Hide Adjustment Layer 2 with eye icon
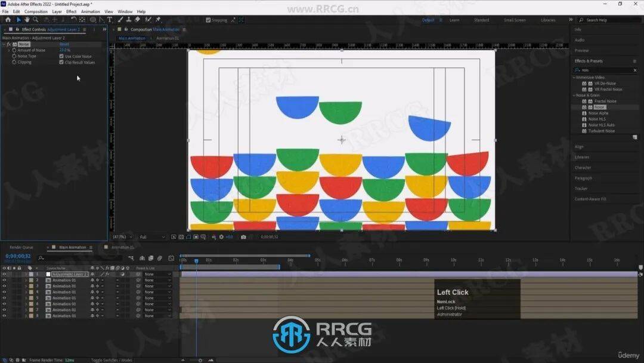644x363 pixels. (4, 274)
